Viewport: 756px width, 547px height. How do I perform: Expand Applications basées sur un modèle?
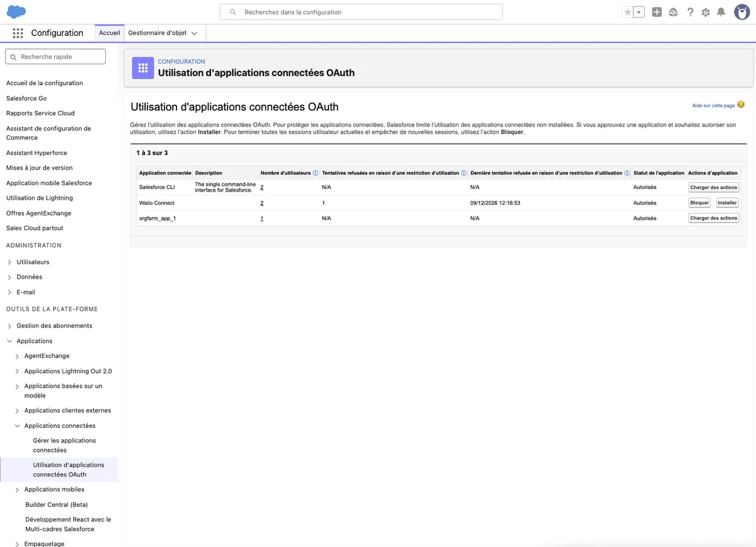(x=17, y=386)
